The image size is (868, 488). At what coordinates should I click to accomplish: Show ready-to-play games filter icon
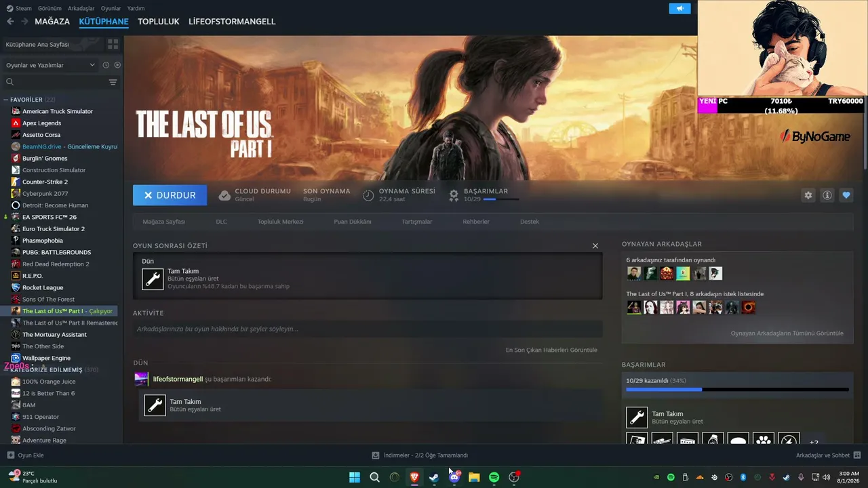[117, 65]
